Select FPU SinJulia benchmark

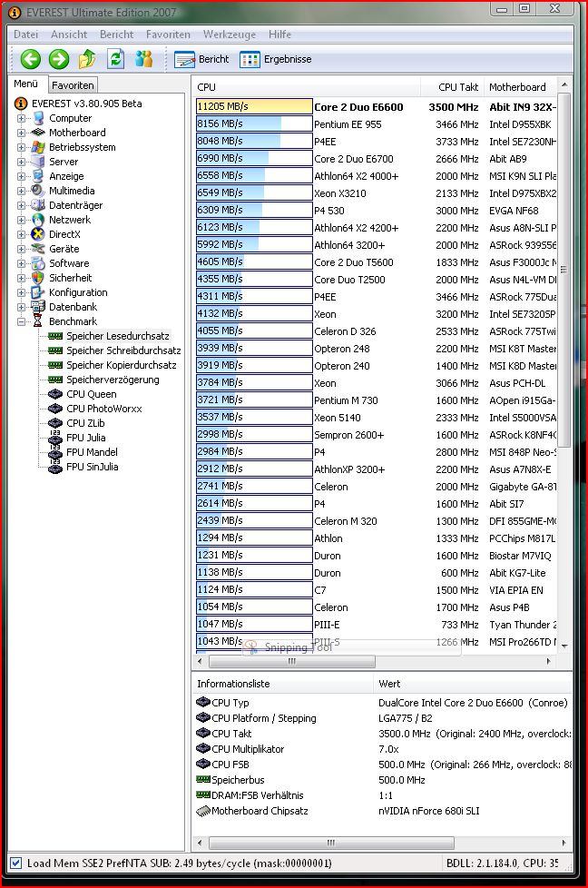click(93, 467)
